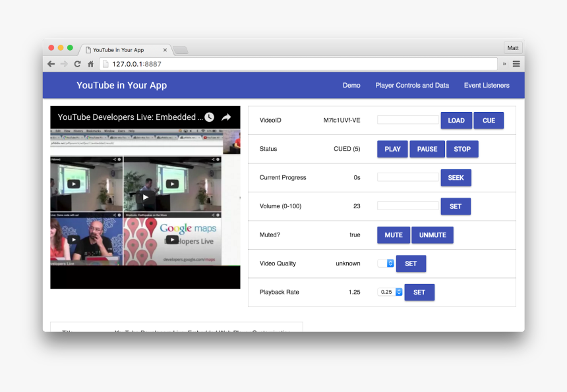Click the volume value 23
This screenshot has width=567, height=392.
pyautogui.click(x=357, y=206)
